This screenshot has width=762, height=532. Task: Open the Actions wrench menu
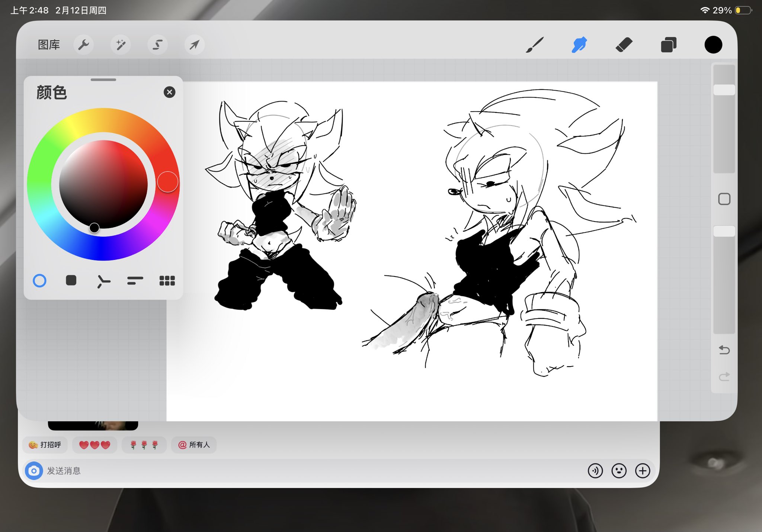[83, 45]
